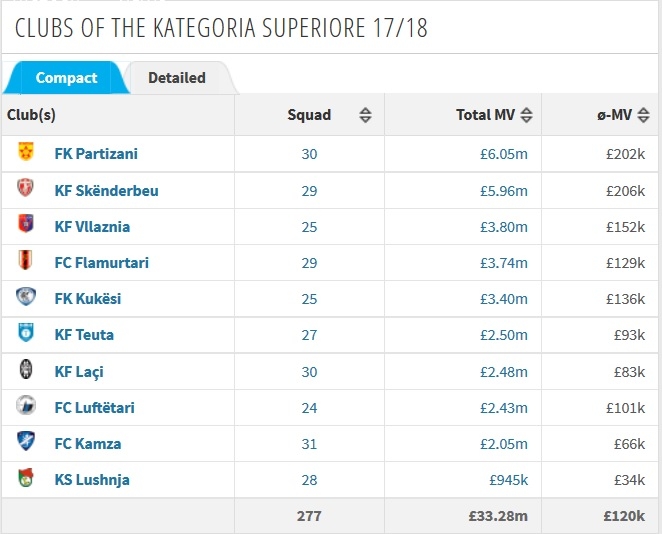Click the FK Kukësi club crest
Screen dimensions: 662x534
tap(26, 296)
